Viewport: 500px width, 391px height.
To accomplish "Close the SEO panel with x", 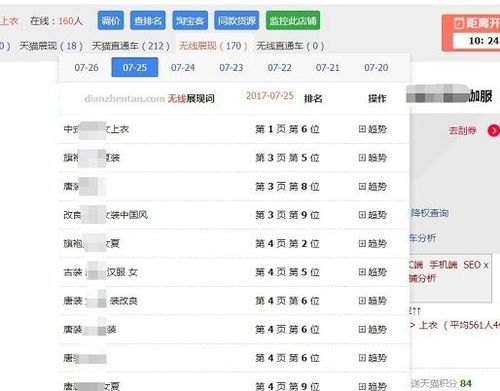I will [486, 265].
